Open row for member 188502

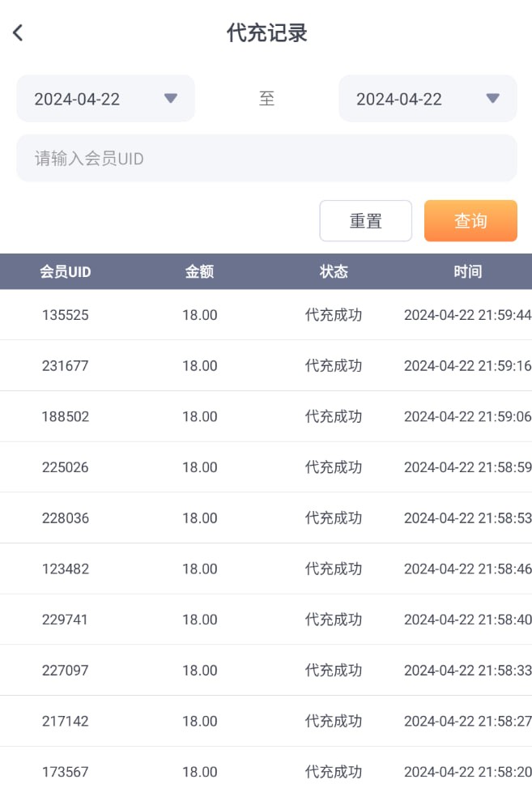pos(66,416)
